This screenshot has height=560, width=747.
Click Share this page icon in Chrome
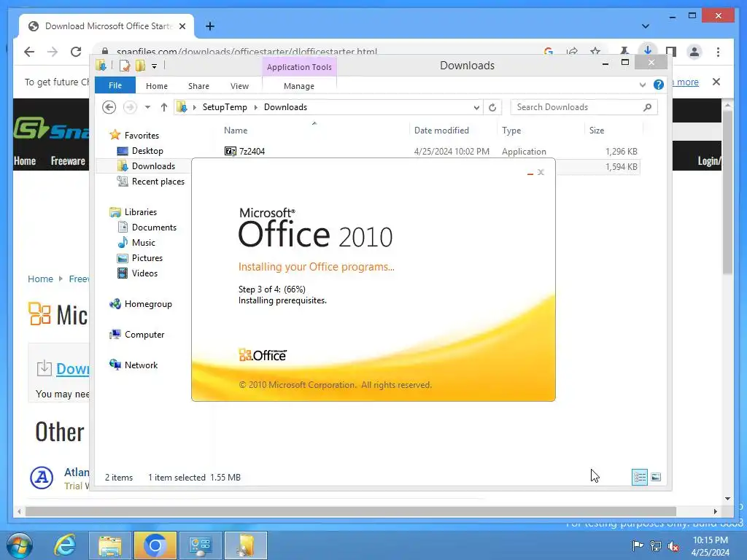572,52
